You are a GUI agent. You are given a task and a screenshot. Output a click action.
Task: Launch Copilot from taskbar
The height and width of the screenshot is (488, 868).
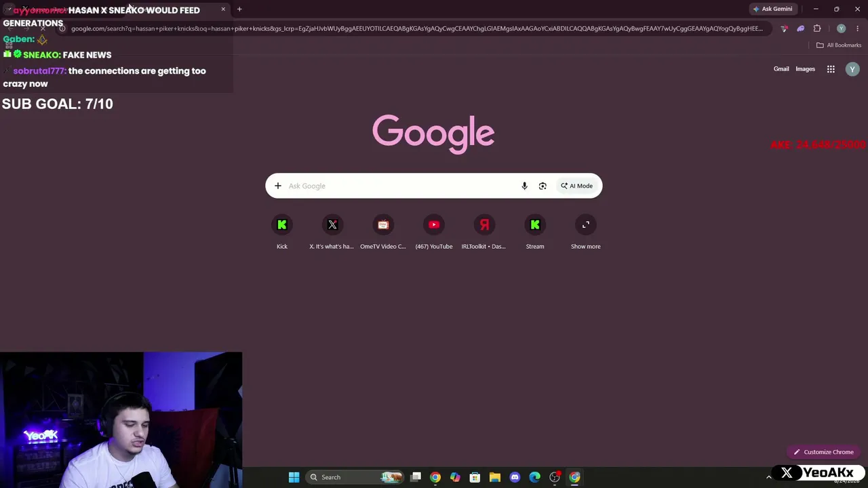(x=455, y=477)
